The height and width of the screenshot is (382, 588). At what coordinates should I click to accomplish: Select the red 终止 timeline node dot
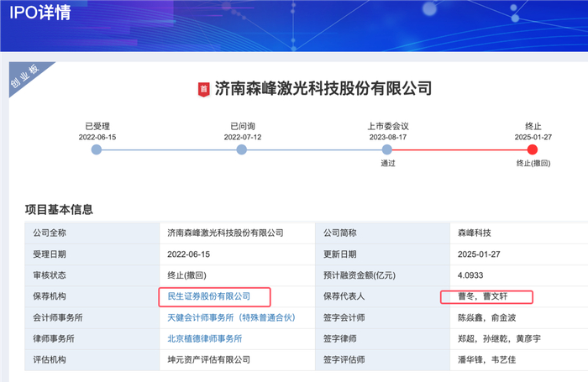point(532,149)
